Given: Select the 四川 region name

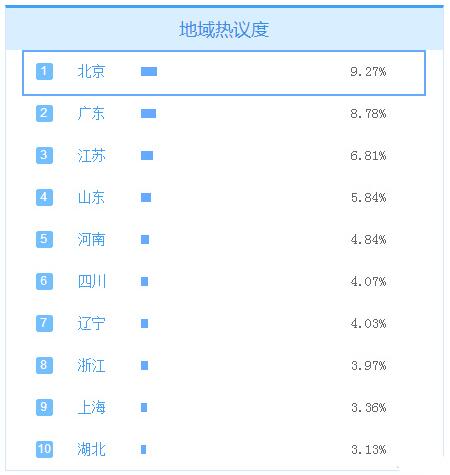Looking at the screenshot, I should click(92, 281).
